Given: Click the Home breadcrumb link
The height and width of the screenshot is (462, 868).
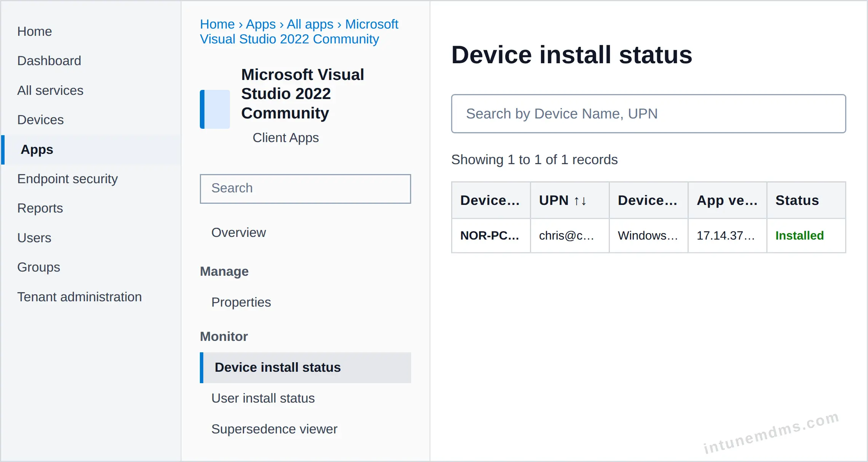Looking at the screenshot, I should point(217,24).
